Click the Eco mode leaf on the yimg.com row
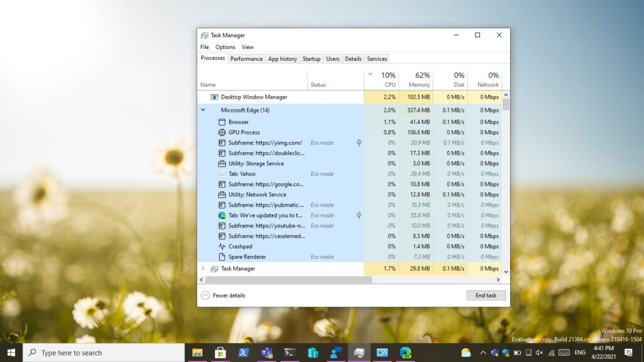 pyautogui.click(x=358, y=143)
